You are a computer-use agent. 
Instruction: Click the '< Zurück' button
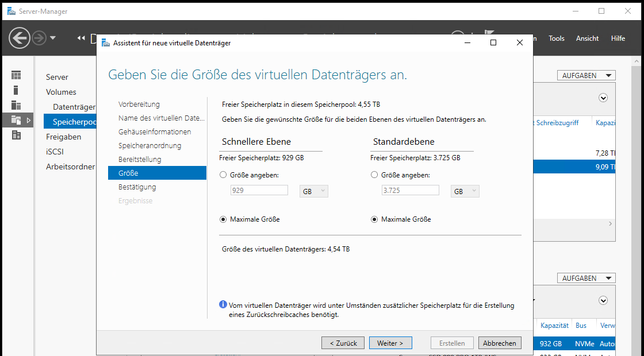(x=343, y=343)
